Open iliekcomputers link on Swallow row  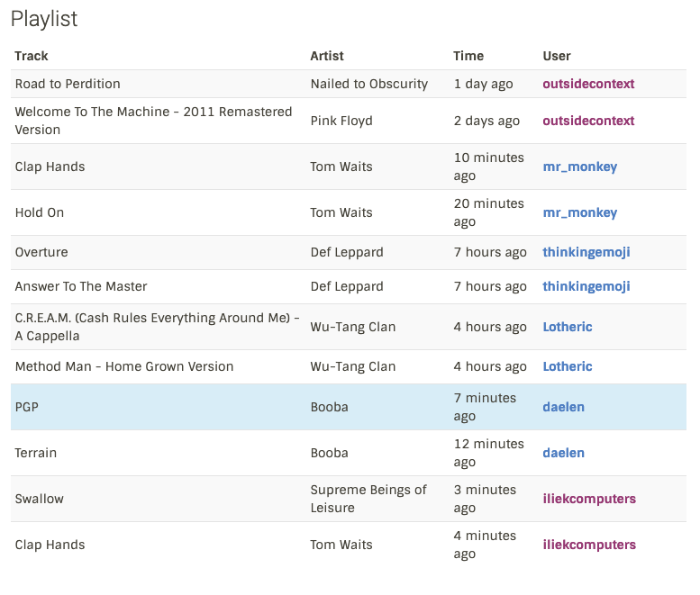coord(589,499)
